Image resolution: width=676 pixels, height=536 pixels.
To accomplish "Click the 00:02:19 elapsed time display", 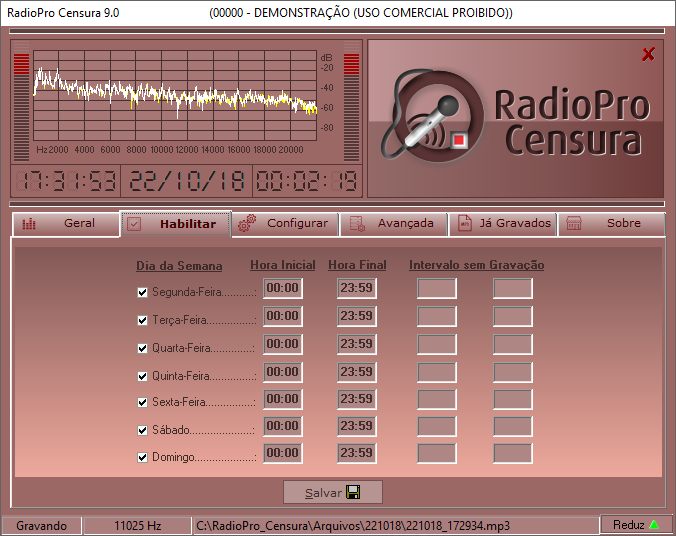I will point(307,181).
